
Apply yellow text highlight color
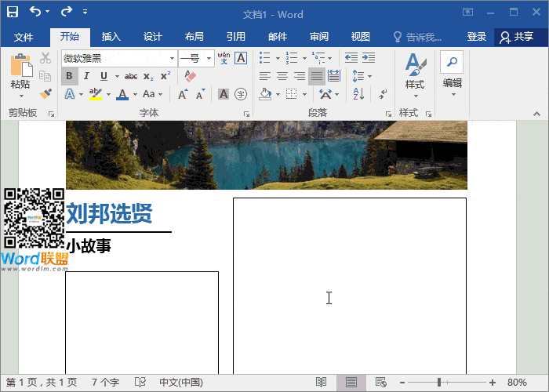96,94
